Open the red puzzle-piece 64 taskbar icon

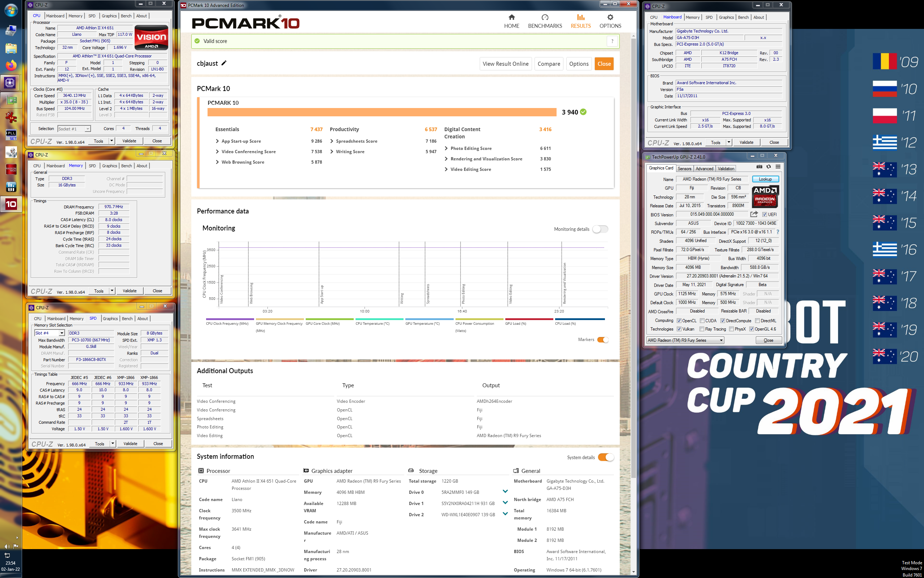pos(11,117)
